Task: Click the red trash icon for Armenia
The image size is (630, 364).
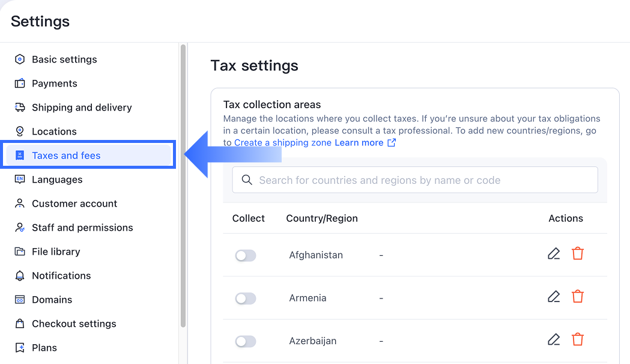Action: click(x=578, y=297)
